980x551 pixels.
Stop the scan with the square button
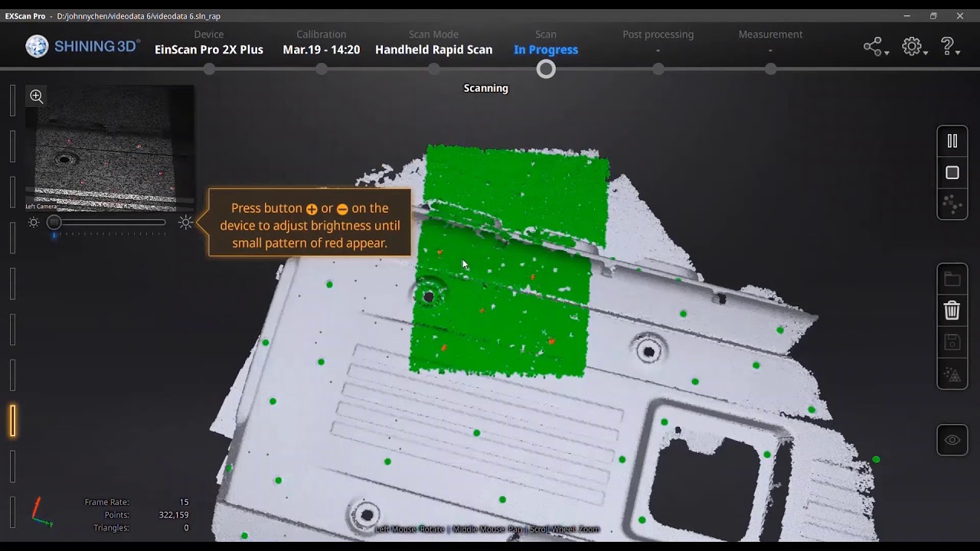[952, 173]
